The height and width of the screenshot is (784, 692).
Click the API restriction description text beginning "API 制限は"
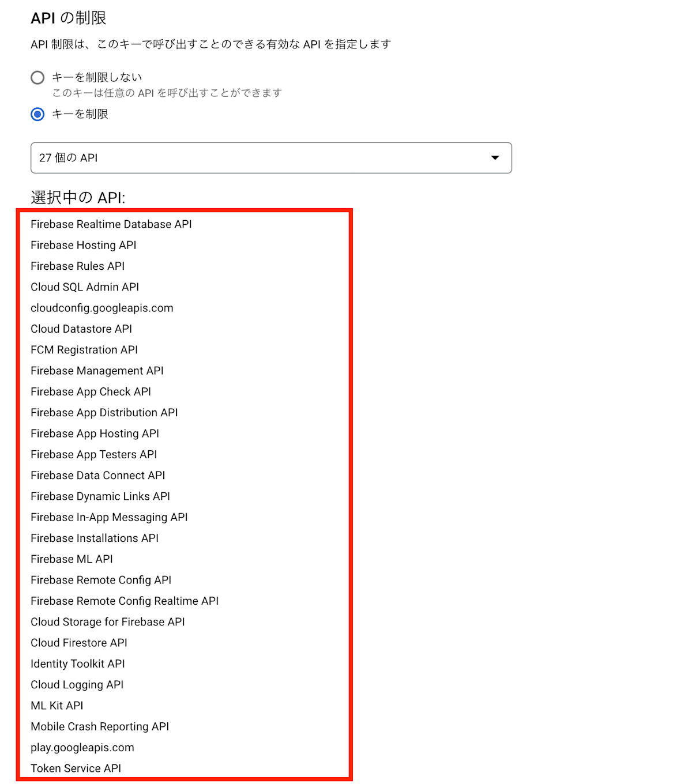point(211,44)
